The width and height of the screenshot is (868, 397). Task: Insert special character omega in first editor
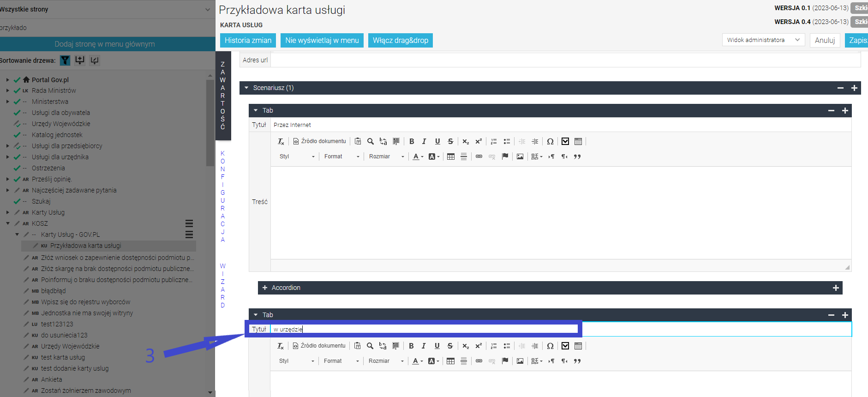pyautogui.click(x=550, y=141)
